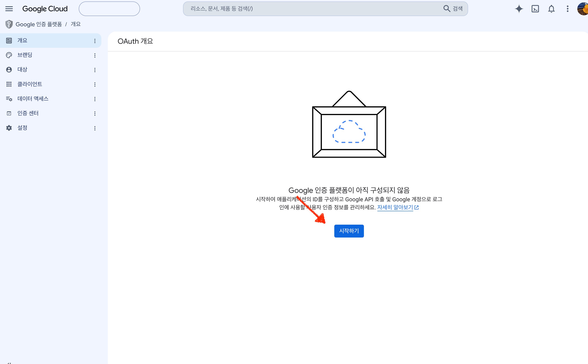
Task: Select 데이터 액세스 in the sidebar
Action: click(x=51, y=99)
